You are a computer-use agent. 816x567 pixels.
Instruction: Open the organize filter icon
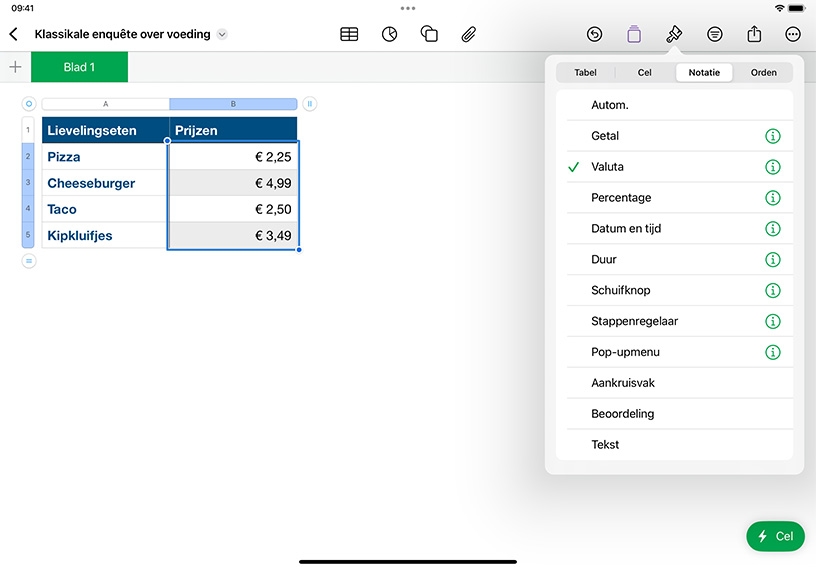715,34
